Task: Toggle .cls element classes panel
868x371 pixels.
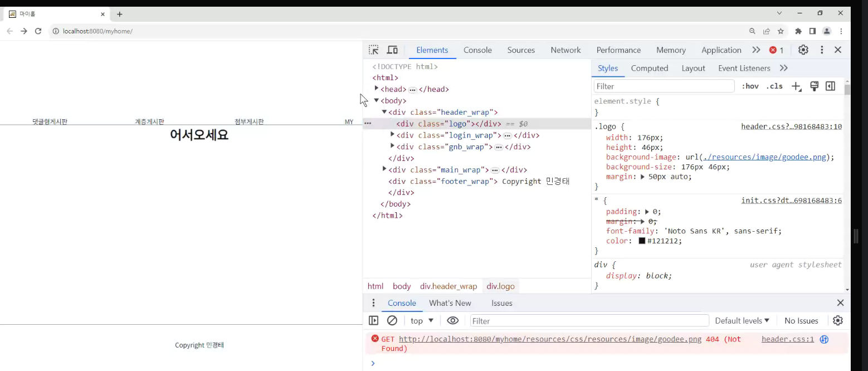Action: click(774, 86)
